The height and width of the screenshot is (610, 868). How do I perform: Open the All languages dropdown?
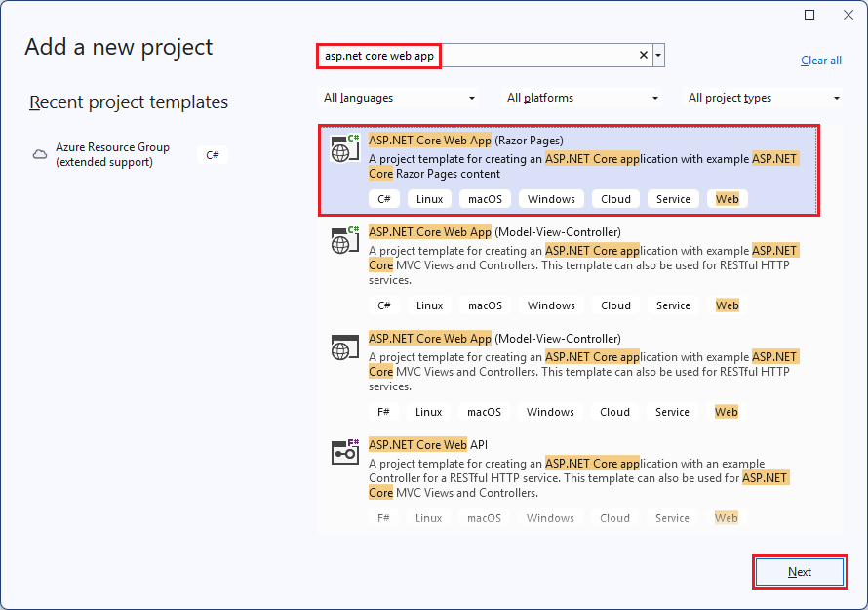398,98
